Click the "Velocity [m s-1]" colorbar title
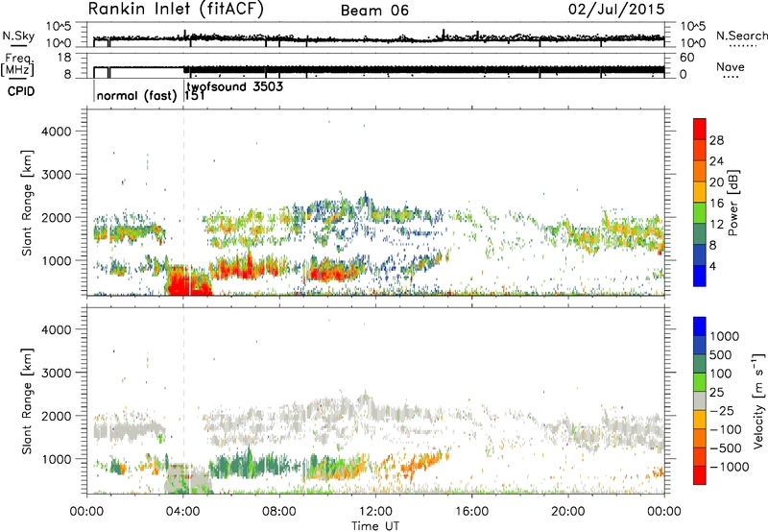Viewport: 768px width, 532px height. click(x=758, y=400)
